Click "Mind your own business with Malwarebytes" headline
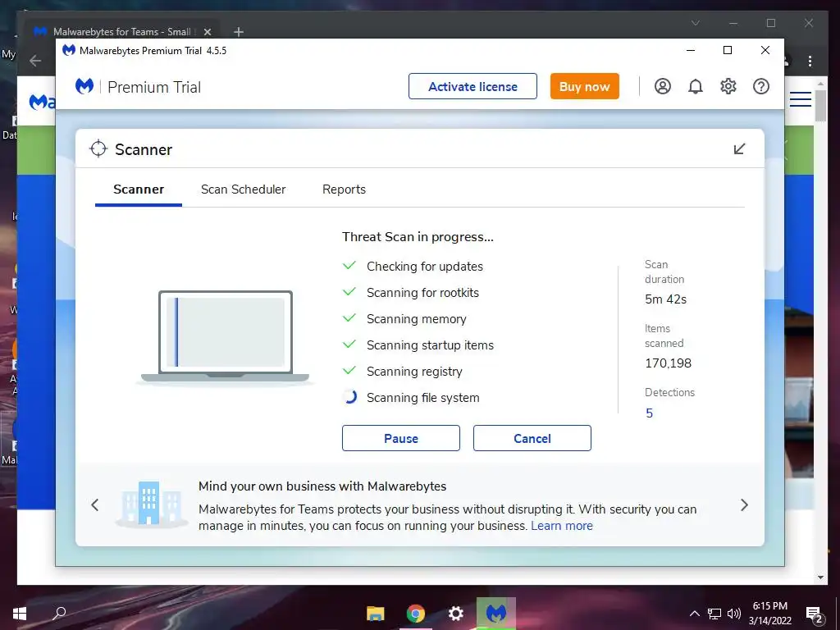The width and height of the screenshot is (840, 630). (x=322, y=486)
